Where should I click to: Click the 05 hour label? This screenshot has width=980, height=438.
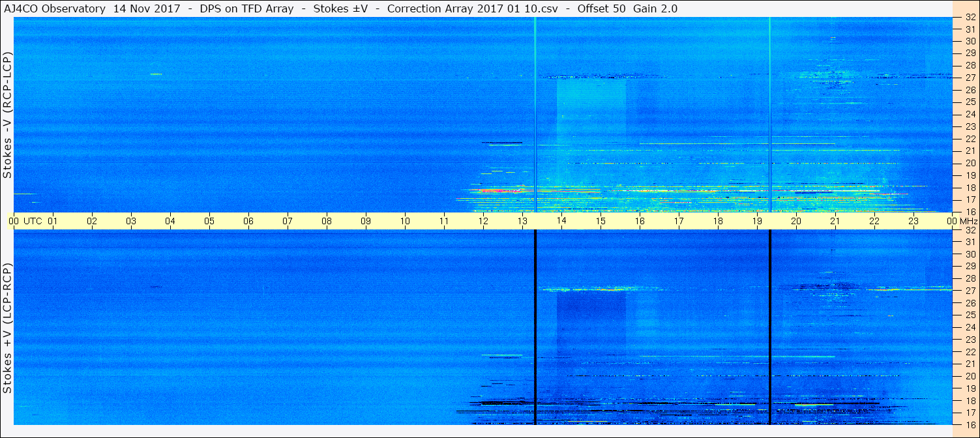pos(209,221)
